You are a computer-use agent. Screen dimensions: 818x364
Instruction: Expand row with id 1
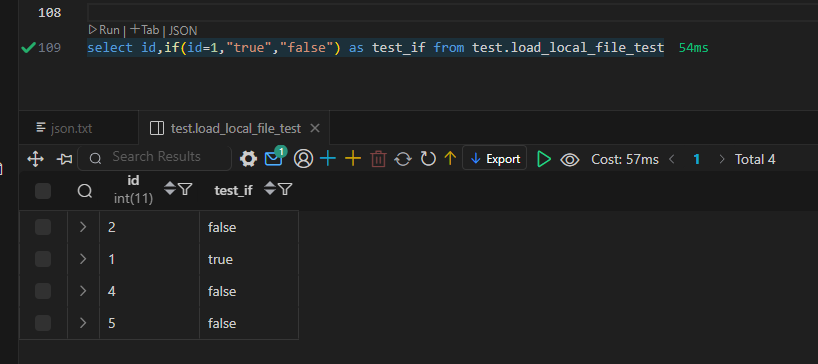(83, 259)
